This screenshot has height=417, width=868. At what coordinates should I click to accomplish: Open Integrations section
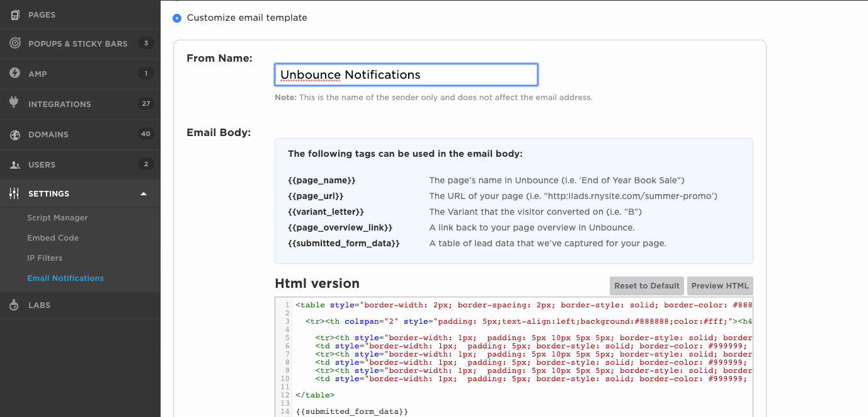pyautogui.click(x=80, y=104)
